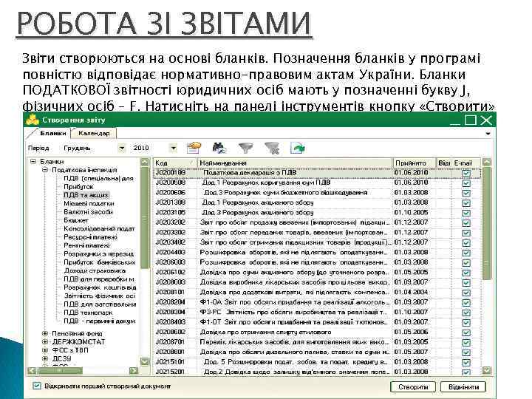Select the 'Рентні платежі' tree item
The width and height of the screenshot is (532, 399).
tap(87, 245)
